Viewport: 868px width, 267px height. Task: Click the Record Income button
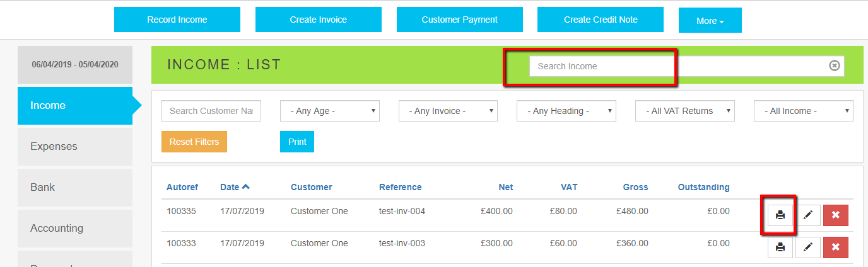coord(177,20)
